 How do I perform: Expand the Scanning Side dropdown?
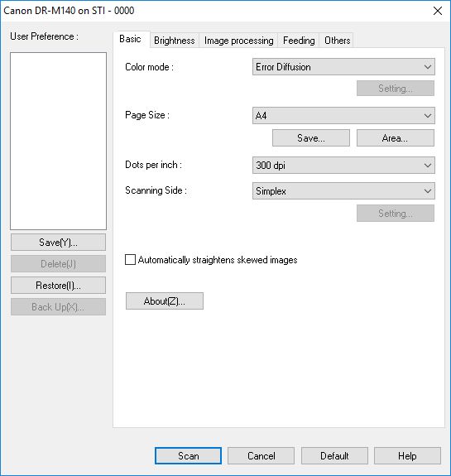pos(343,190)
